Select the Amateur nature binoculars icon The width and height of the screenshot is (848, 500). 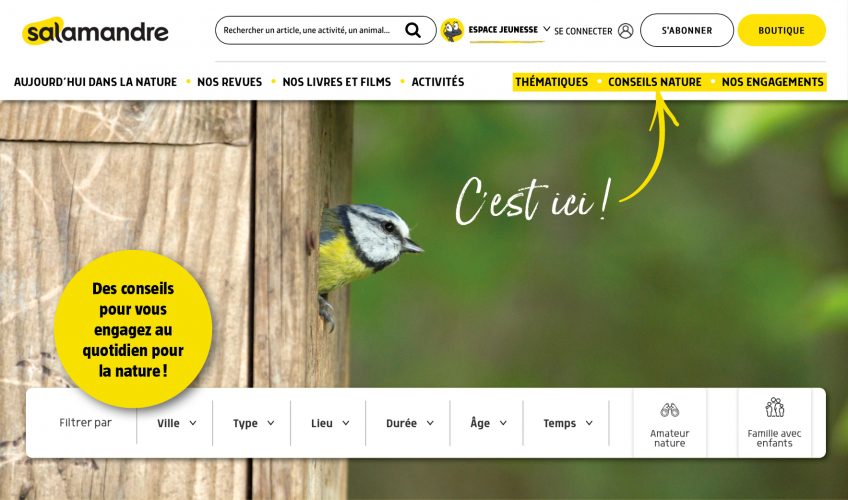coord(670,410)
